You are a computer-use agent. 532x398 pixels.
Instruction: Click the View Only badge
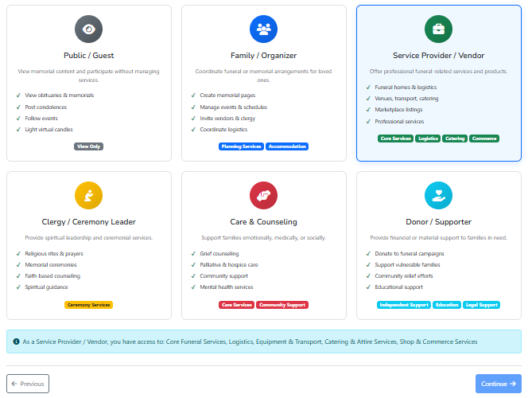point(88,146)
